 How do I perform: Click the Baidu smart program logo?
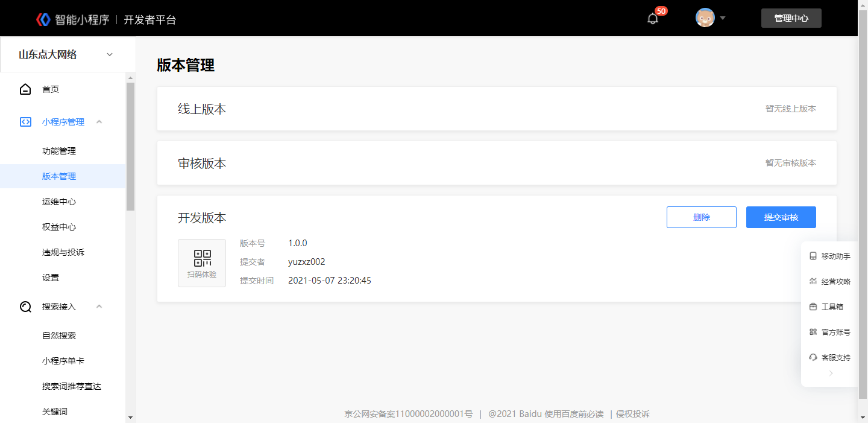click(43, 19)
